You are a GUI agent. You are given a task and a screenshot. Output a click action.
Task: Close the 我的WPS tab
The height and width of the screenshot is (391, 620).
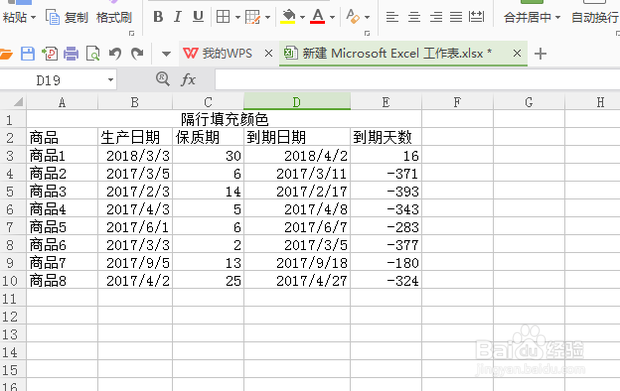coord(268,53)
